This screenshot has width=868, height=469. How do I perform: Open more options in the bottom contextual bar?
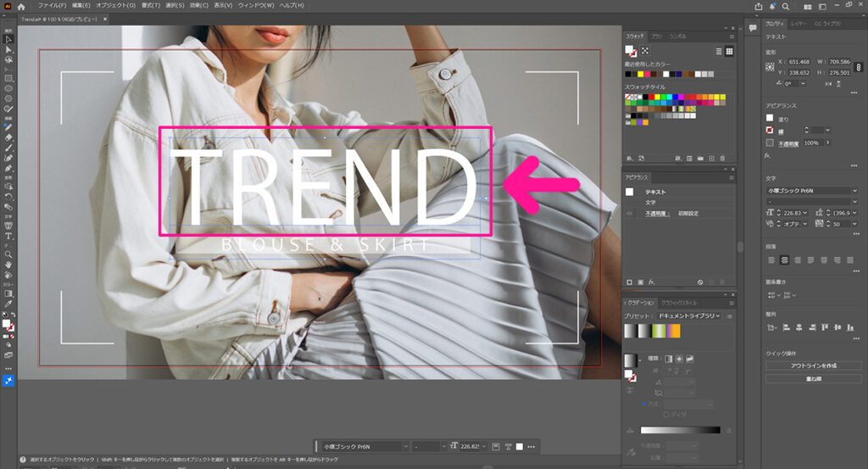[531, 446]
